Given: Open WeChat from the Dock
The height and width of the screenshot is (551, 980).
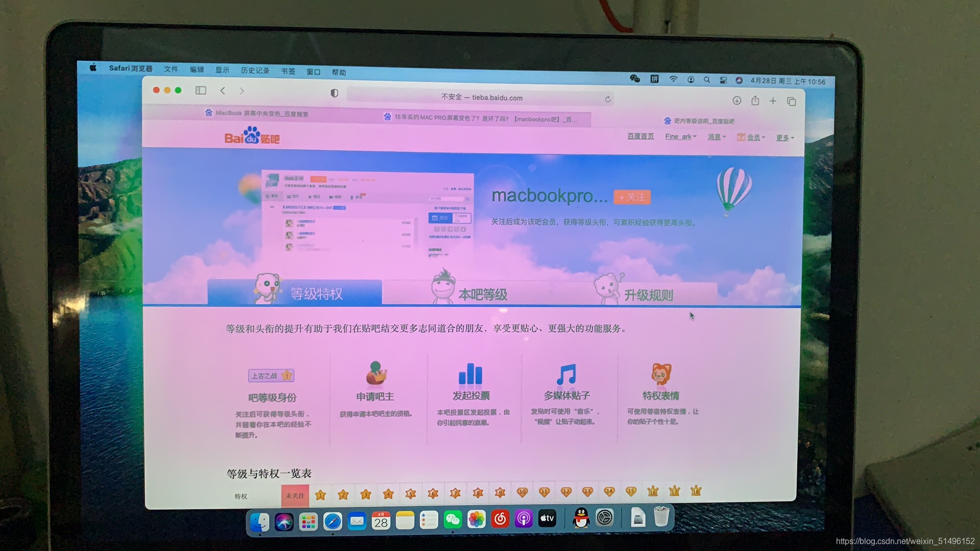Looking at the screenshot, I should (x=453, y=519).
